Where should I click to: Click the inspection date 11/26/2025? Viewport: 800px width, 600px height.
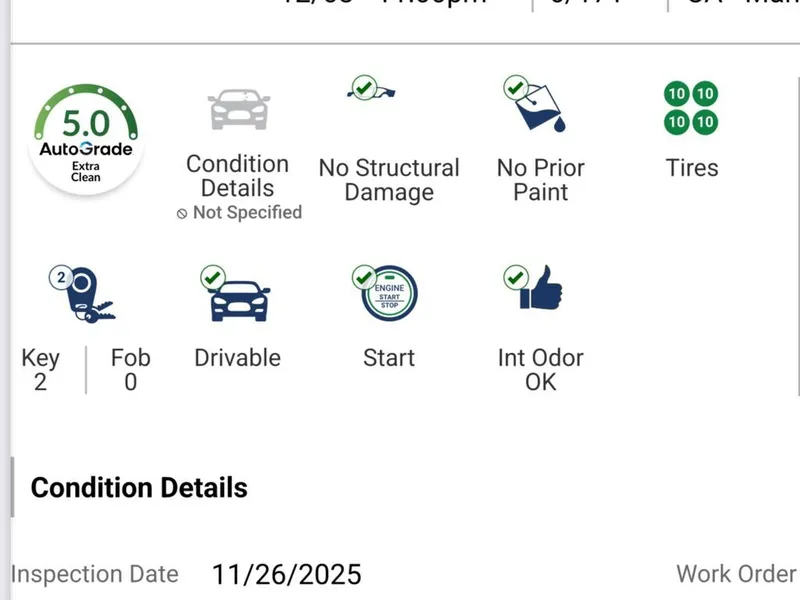click(286, 575)
